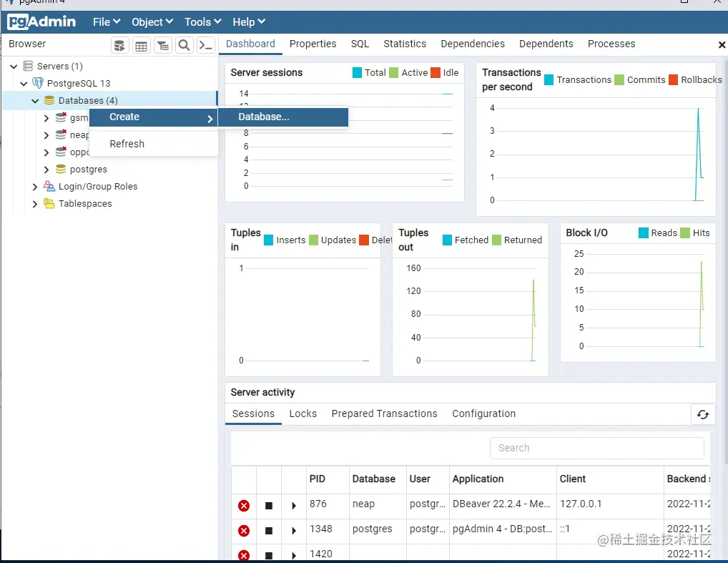Refresh server activity with the circular arrows icon
This screenshot has height=563, width=728.
click(703, 414)
